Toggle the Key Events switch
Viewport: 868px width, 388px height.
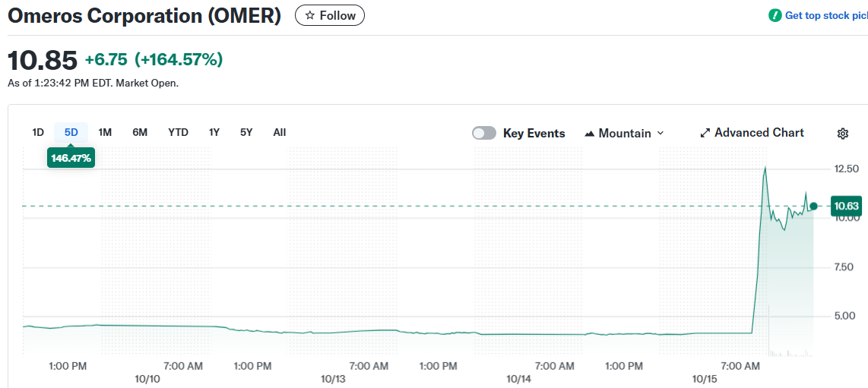(x=484, y=133)
